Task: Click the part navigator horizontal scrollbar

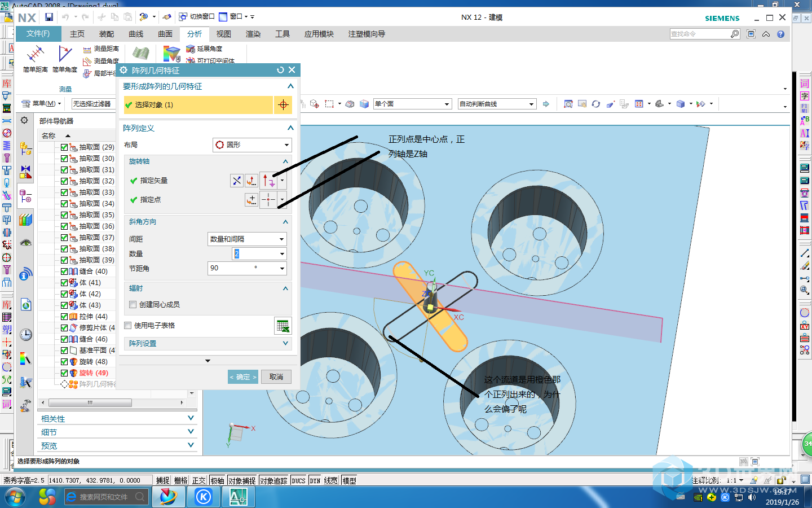Action: click(x=90, y=402)
